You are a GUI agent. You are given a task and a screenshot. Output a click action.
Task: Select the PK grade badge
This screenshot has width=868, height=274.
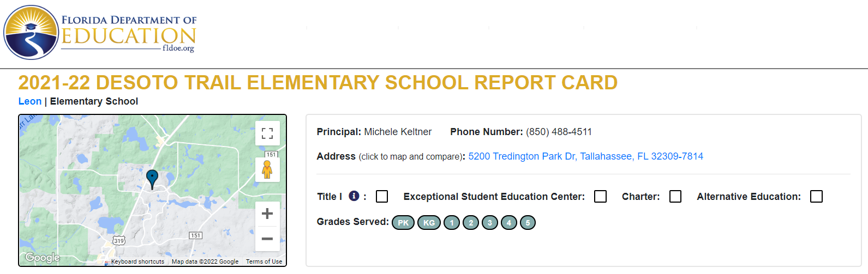click(403, 222)
